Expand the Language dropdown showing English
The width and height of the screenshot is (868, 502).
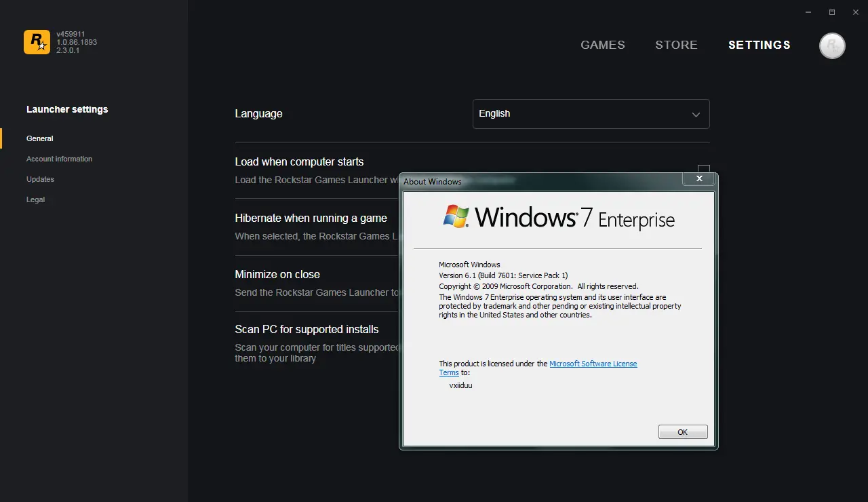[591, 114]
